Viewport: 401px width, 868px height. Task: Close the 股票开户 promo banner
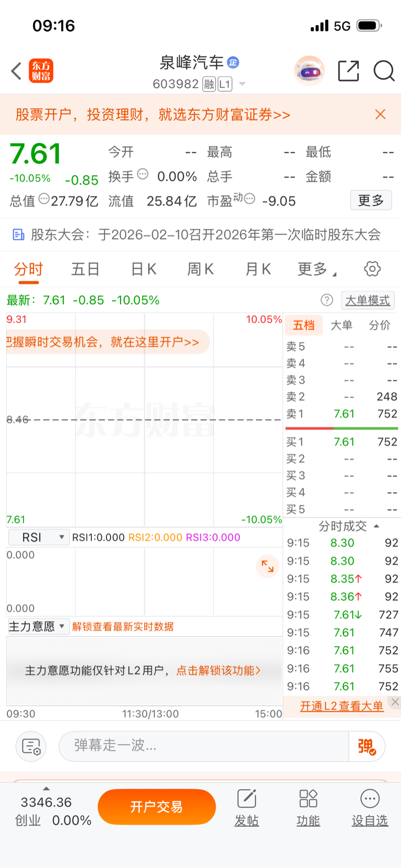[x=380, y=114]
